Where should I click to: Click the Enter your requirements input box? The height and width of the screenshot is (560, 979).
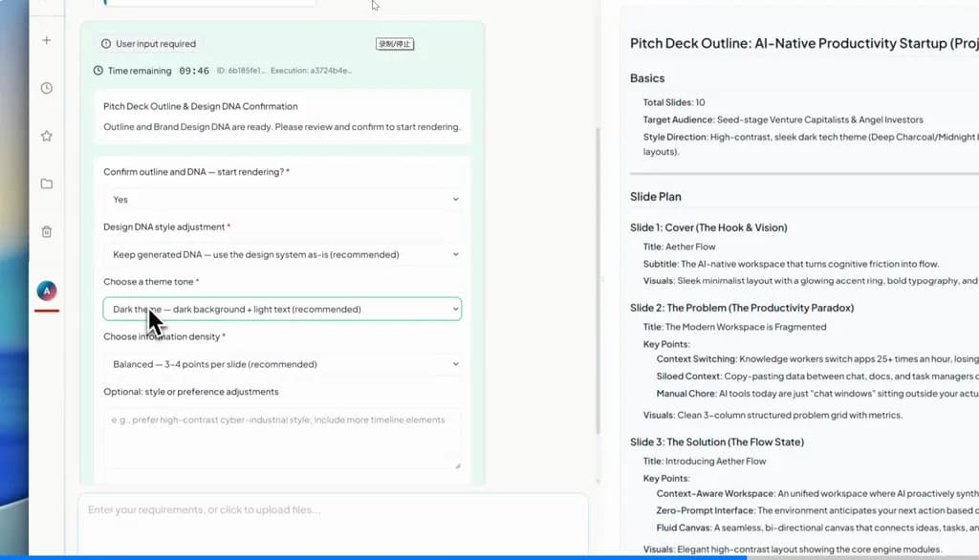(333, 523)
